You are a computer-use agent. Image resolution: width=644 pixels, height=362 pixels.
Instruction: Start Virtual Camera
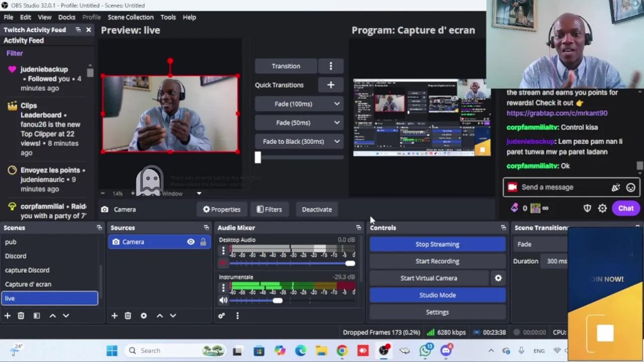coord(429,278)
